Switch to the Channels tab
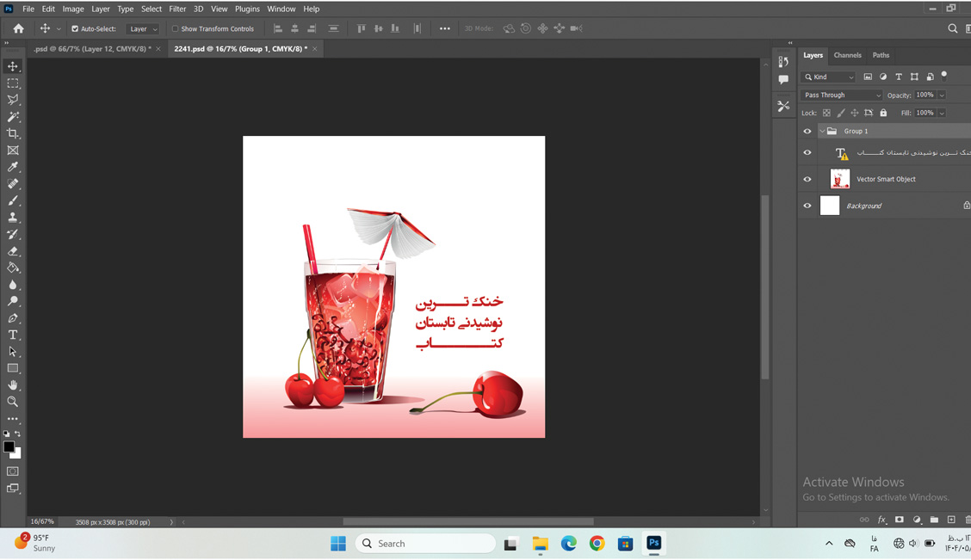This screenshot has height=560, width=971. 847,55
